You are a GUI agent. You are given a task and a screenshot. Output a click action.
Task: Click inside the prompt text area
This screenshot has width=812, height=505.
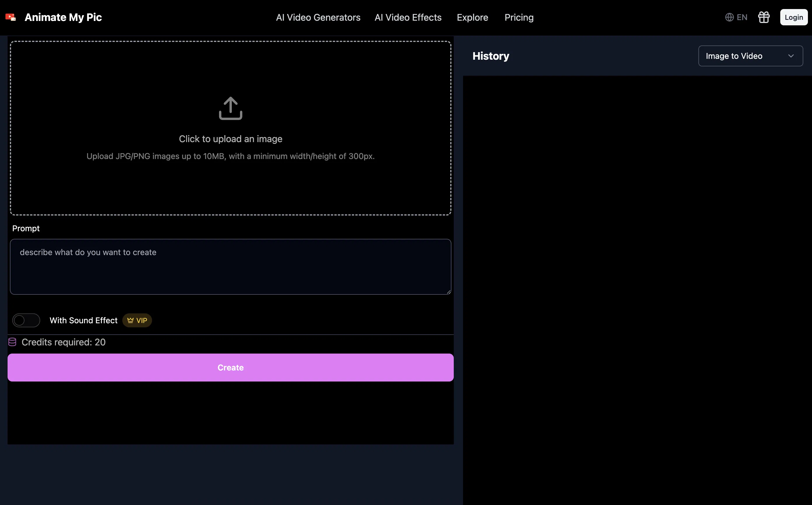click(230, 266)
